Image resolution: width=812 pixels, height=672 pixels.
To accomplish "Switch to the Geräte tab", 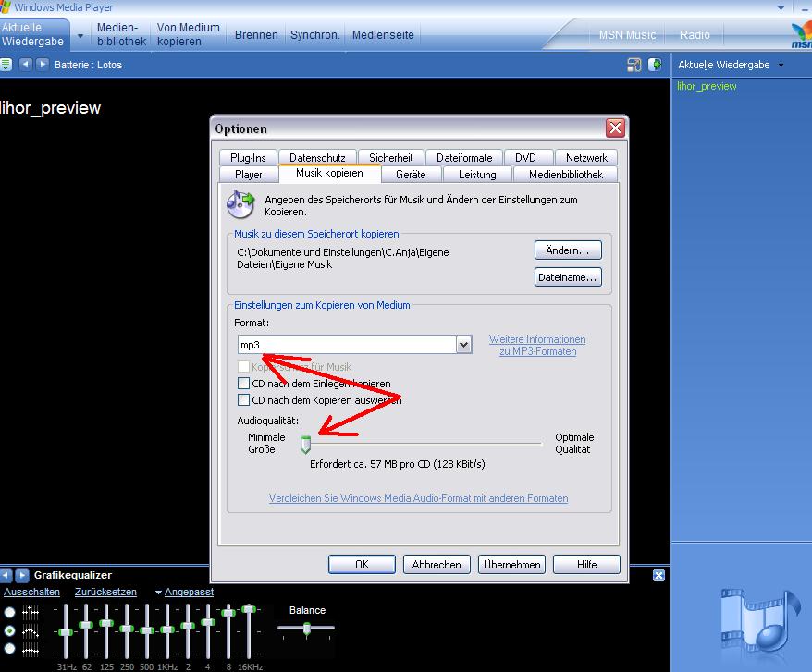I will click(x=411, y=175).
